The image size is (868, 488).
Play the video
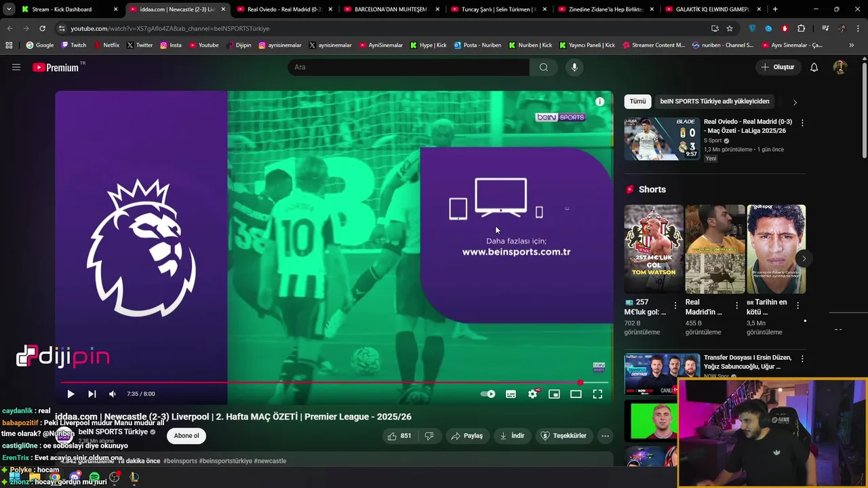pyautogui.click(x=71, y=394)
